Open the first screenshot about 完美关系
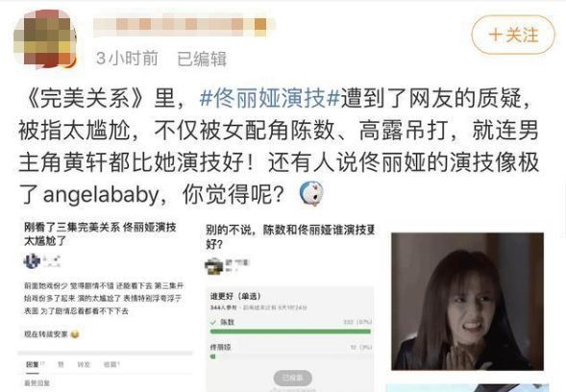 105,306
